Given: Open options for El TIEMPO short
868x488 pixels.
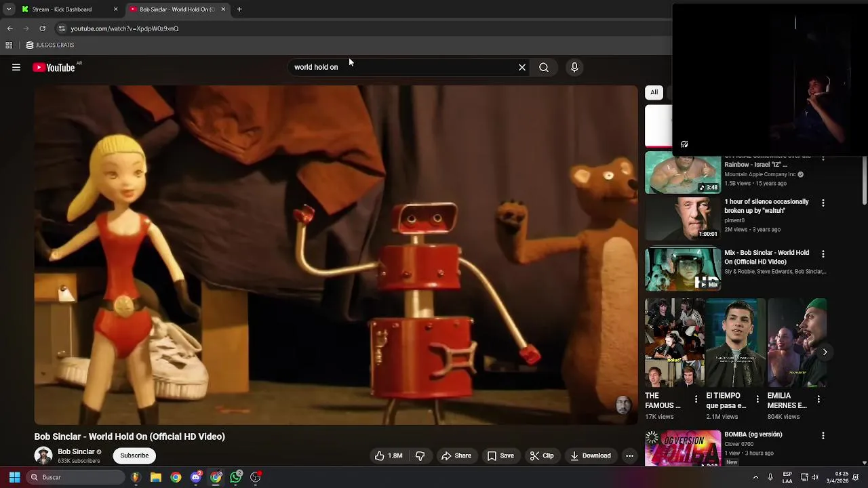Looking at the screenshot, I should 757,400.
